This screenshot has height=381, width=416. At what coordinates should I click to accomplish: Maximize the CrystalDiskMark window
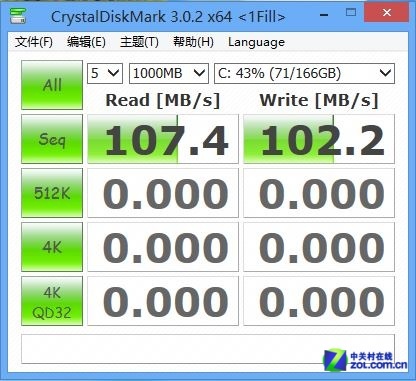point(351,13)
